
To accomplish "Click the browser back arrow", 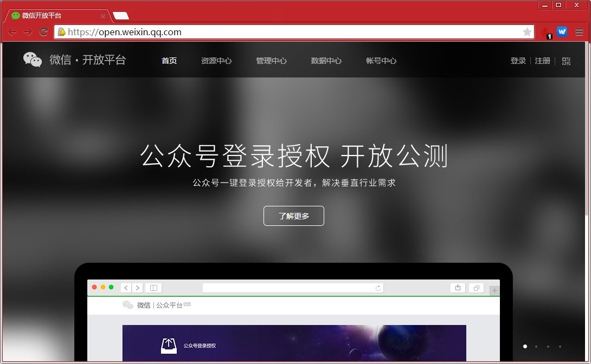I will (12, 32).
